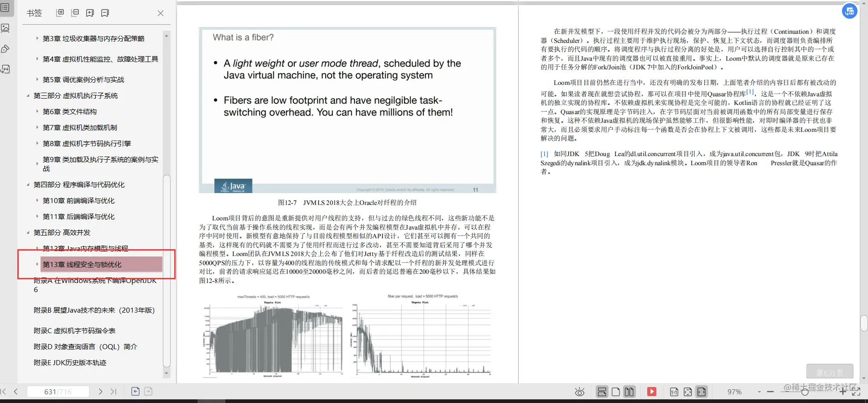The width and height of the screenshot is (868, 403).
Task: Click the page number field showing 631/716
Action: (58, 392)
